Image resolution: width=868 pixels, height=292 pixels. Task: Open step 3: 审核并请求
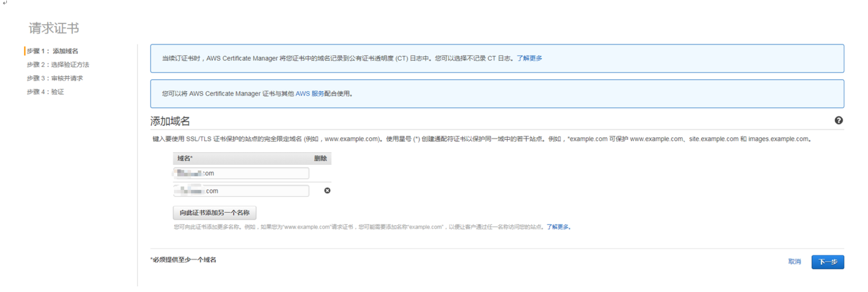click(55, 78)
